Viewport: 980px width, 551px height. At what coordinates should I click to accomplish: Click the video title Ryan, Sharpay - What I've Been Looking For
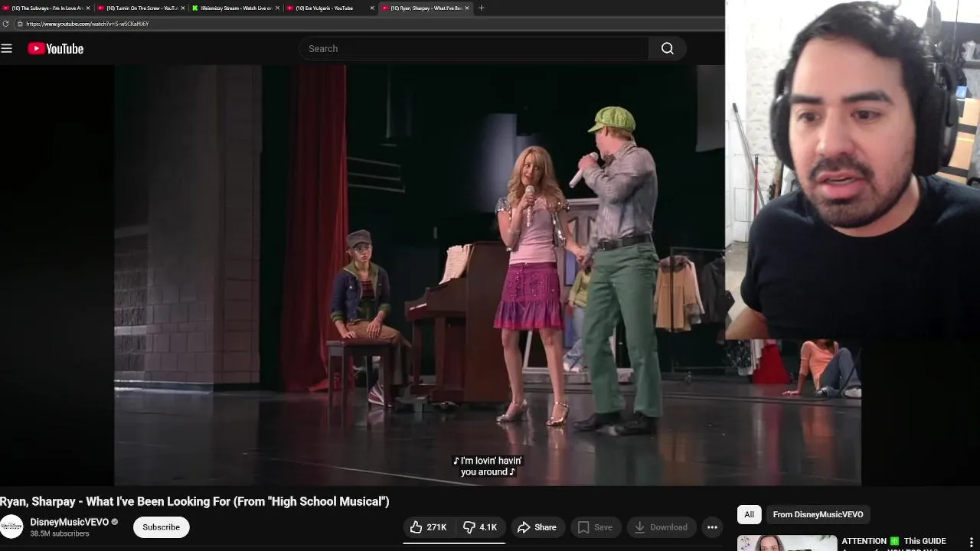pyautogui.click(x=194, y=501)
